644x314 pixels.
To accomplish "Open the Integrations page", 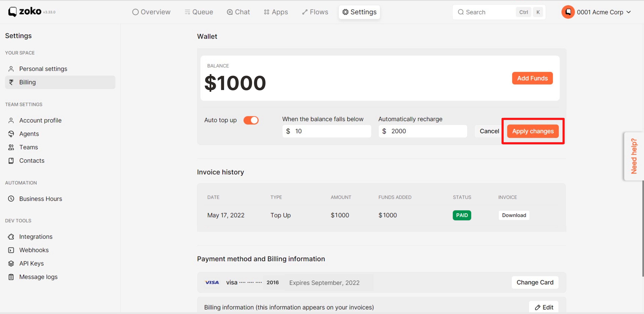I will tap(60, 237).
